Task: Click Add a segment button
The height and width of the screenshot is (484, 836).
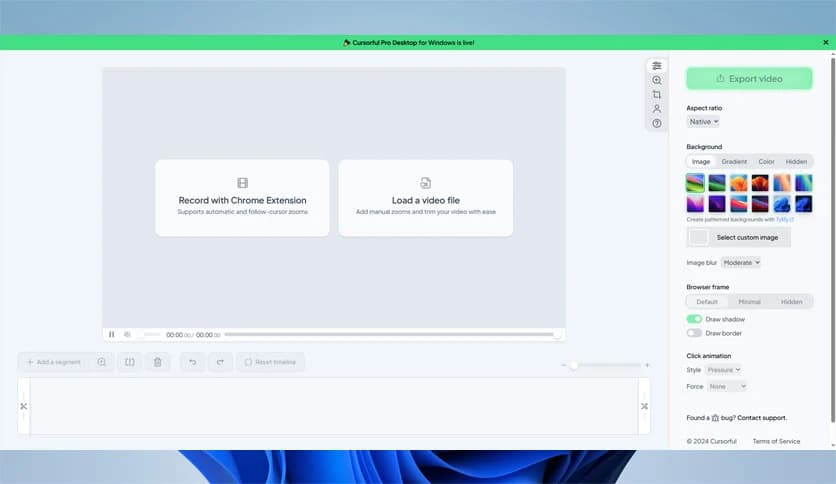Action: (x=53, y=362)
